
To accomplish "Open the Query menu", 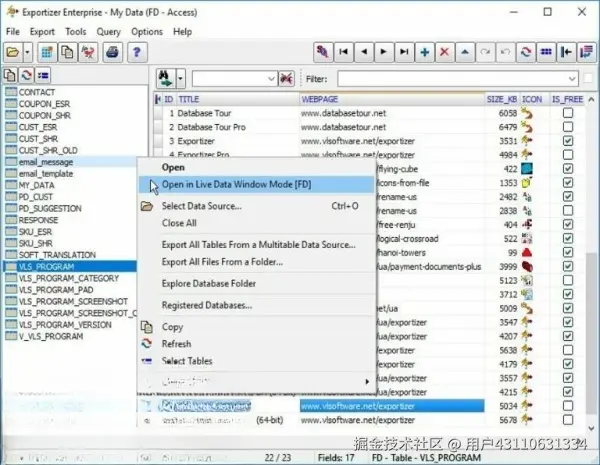I will tap(109, 32).
